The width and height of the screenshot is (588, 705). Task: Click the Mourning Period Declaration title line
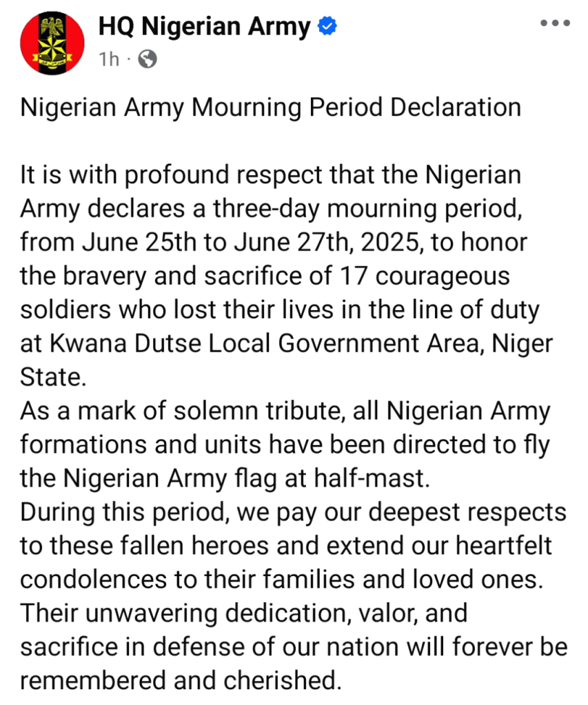coord(270,108)
